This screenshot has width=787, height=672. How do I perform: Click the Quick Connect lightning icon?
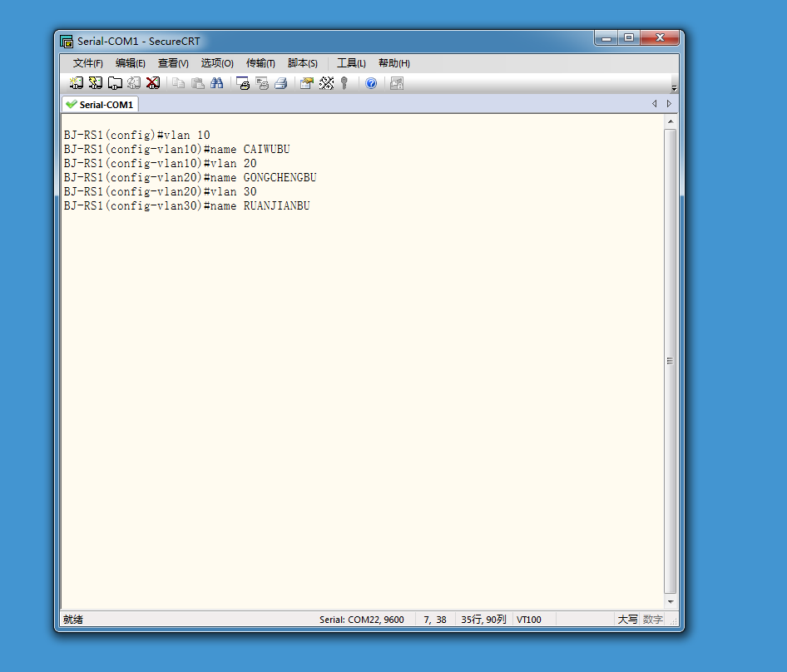click(96, 83)
